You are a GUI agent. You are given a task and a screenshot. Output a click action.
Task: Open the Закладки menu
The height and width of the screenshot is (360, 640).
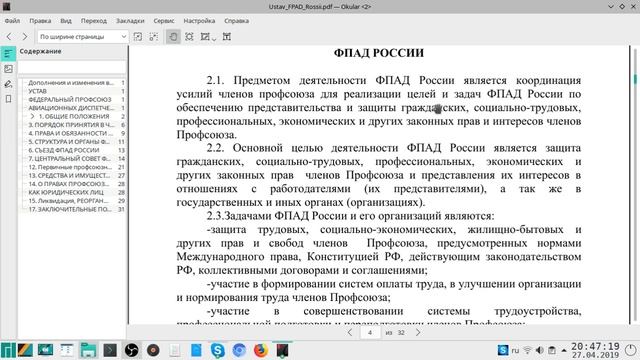click(130, 21)
